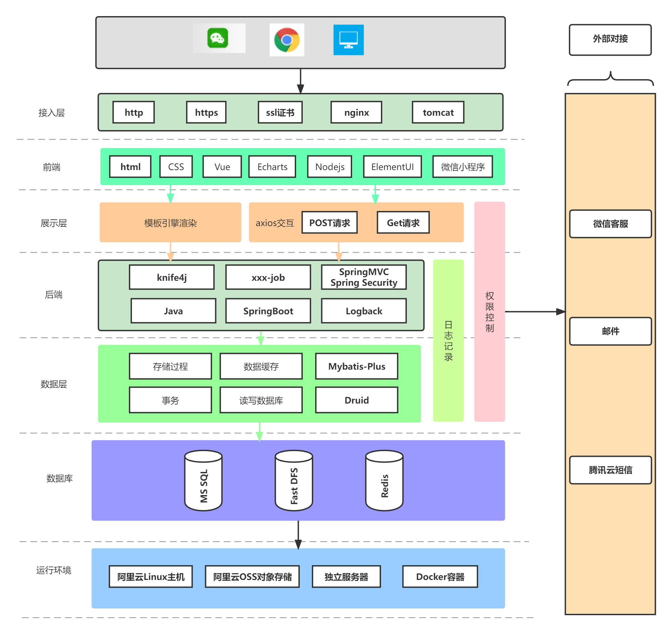Select the knife4j box
Viewport: 672px width, 642px height.
coord(172,277)
